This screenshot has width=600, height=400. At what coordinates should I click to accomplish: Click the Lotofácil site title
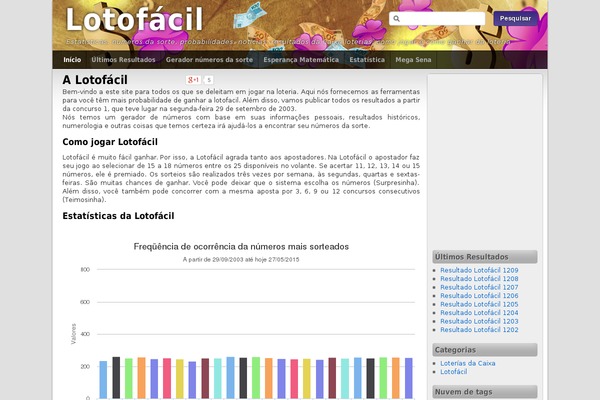pos(134,19)
